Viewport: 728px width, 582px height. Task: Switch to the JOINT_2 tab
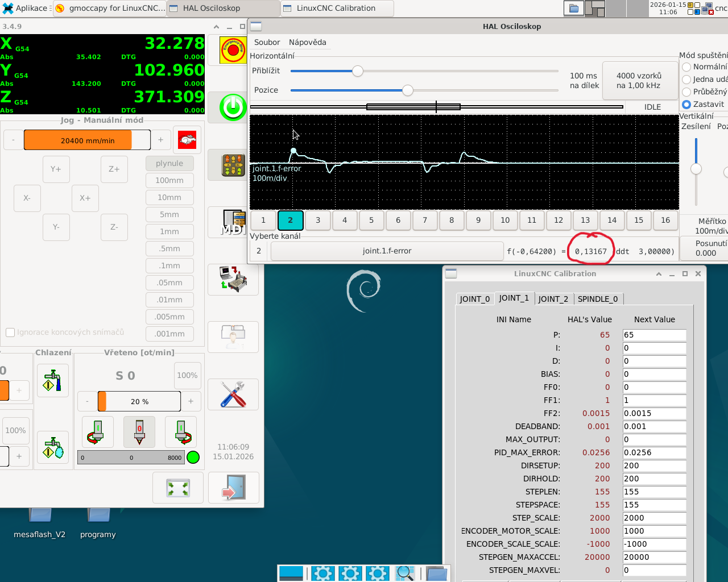coord(553,299)
